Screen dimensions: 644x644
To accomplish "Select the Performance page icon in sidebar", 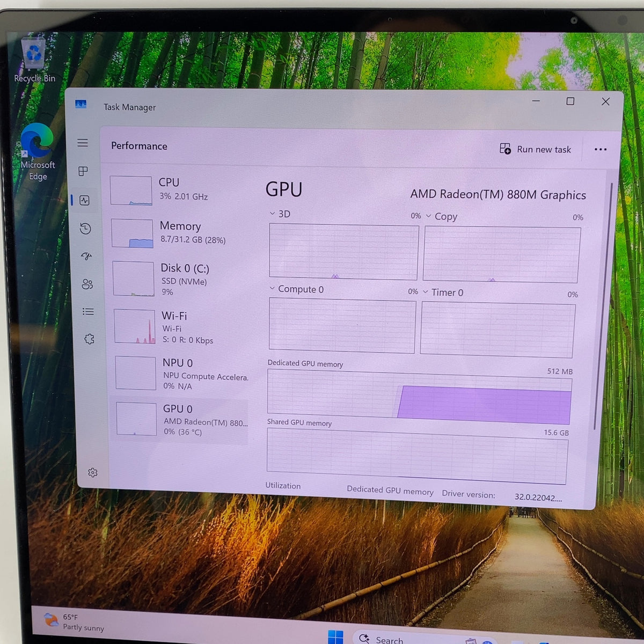I will click(84, 200).
